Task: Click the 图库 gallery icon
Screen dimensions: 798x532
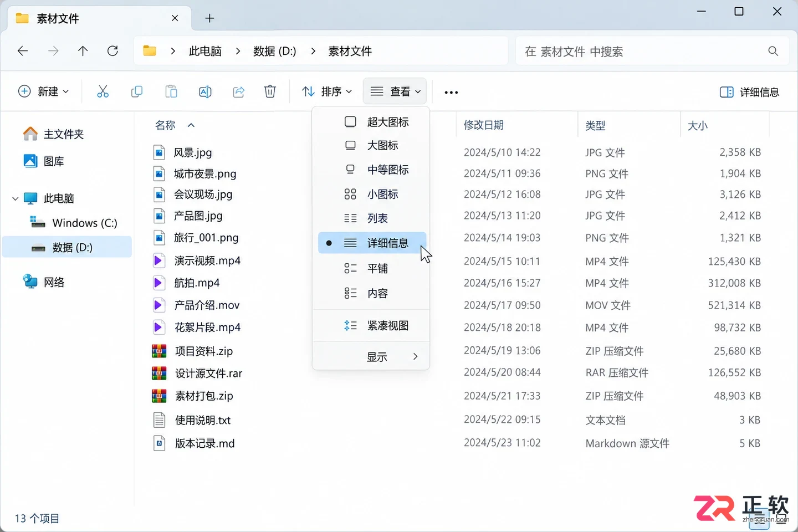Action: 30,161
